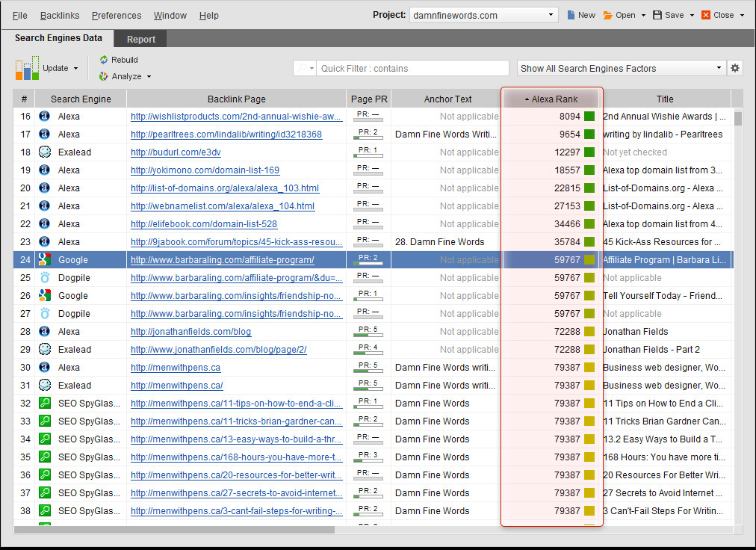
Task: Click the Exalead icon in row 31
Action: [x=44, y=385]
